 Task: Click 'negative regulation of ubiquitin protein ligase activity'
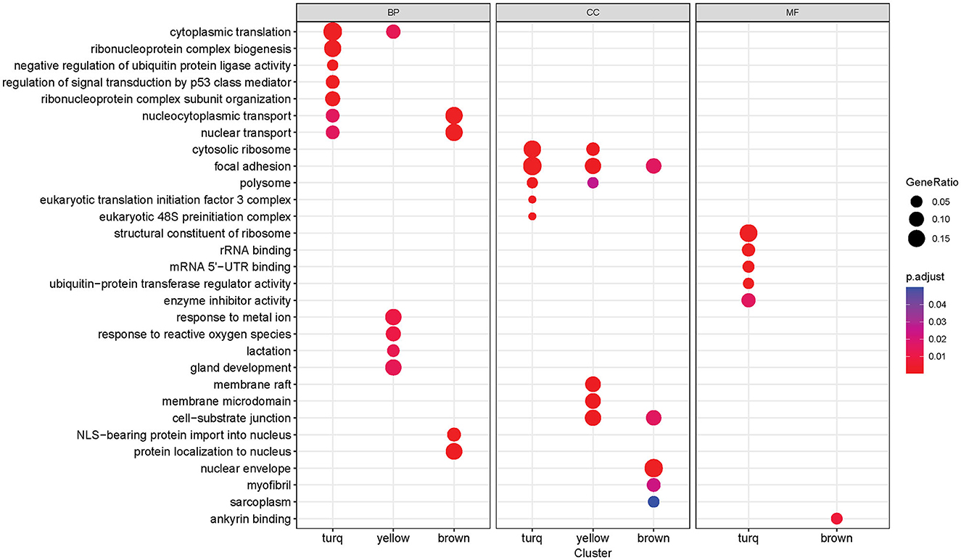152,65
